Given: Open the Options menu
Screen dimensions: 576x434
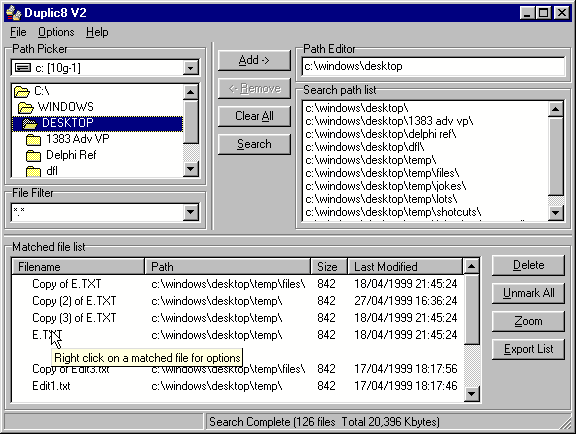Looking at the screenshot, I should (x=56, y=32).
